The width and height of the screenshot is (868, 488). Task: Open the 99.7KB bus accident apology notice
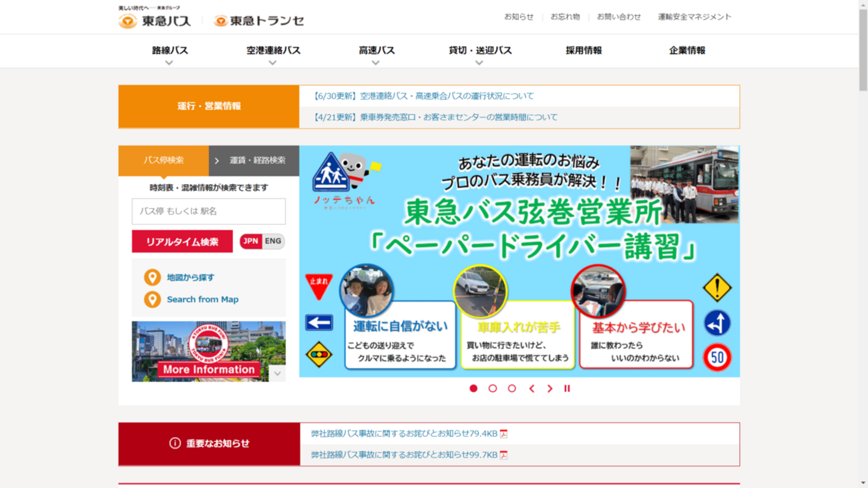(404, 455)
